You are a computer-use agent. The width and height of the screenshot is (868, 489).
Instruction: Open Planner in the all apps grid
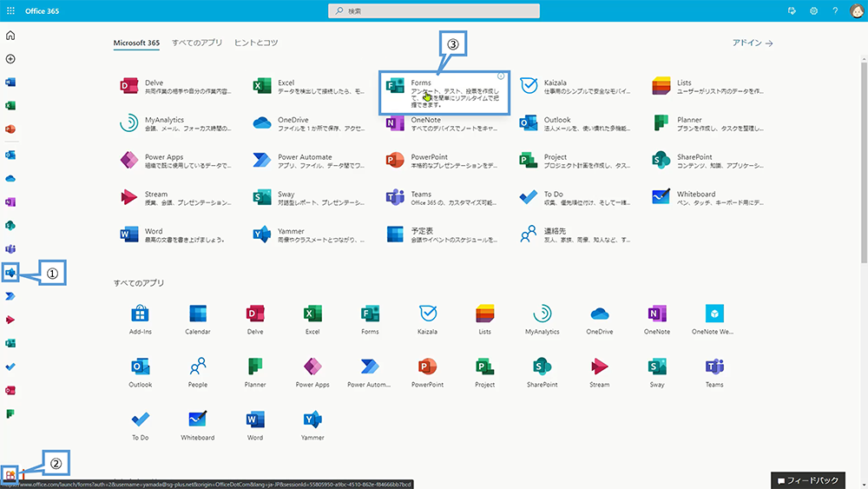255,373
